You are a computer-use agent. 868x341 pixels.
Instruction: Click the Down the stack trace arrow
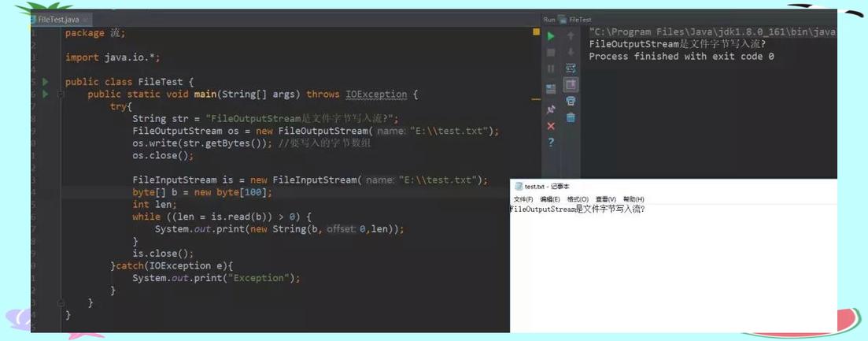571,53
